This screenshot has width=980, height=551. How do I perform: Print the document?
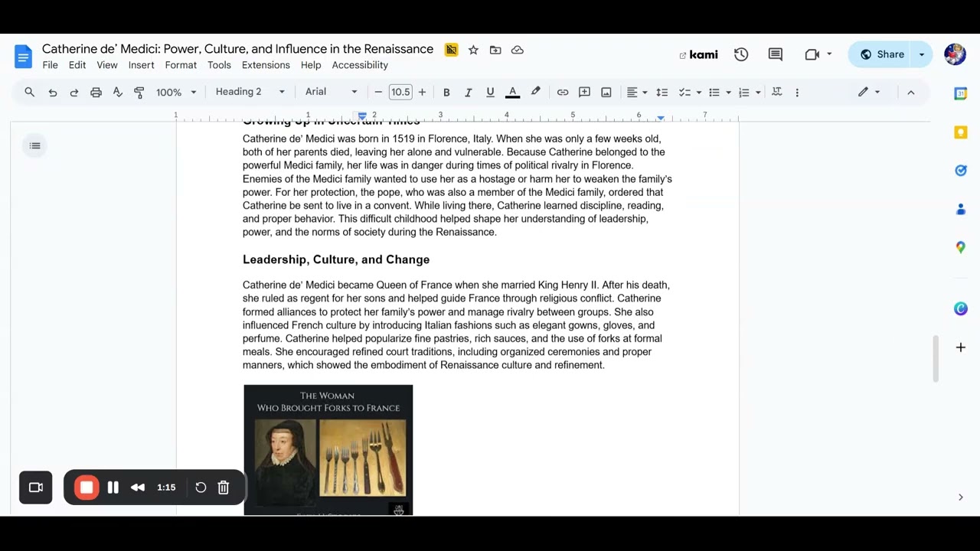coord(96,92)
